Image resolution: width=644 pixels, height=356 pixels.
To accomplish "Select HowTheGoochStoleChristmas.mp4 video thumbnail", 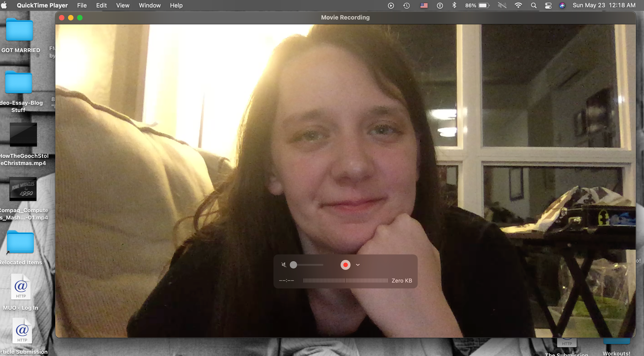I will pos(23,134).
